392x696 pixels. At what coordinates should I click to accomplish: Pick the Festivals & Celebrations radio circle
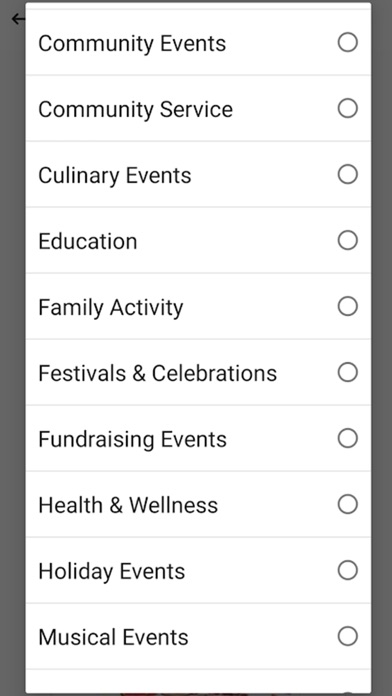click(x=348, y=372)
